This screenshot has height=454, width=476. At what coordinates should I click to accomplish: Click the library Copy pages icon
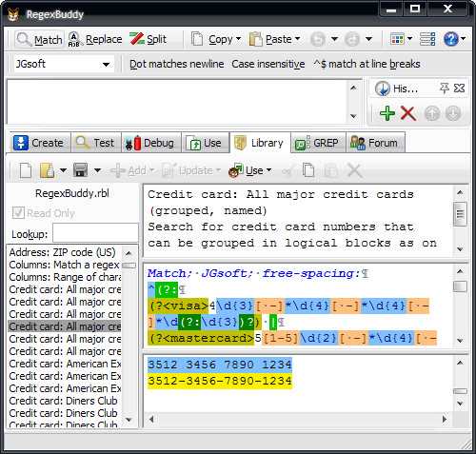tap(308, 170)
